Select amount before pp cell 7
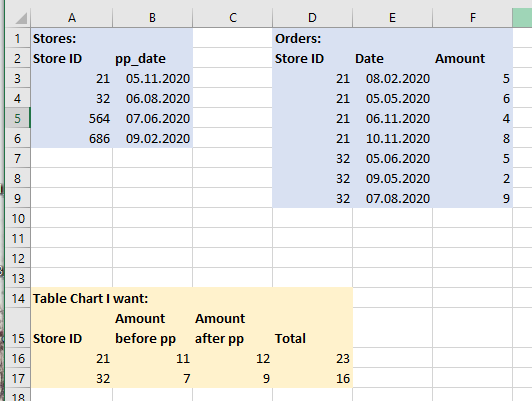This screenshot has width=532, height=401. [152, 379]
